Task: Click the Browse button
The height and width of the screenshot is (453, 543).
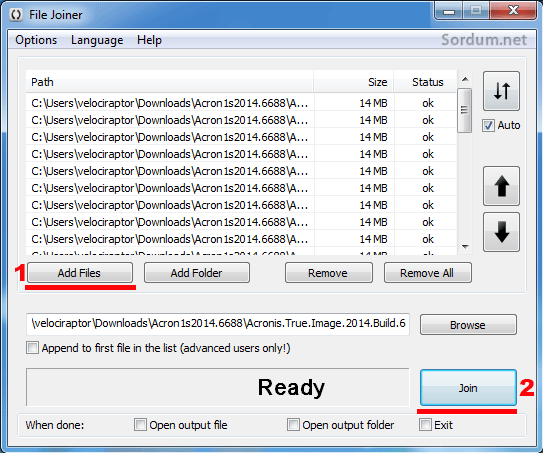Action: tap(468, 325)
